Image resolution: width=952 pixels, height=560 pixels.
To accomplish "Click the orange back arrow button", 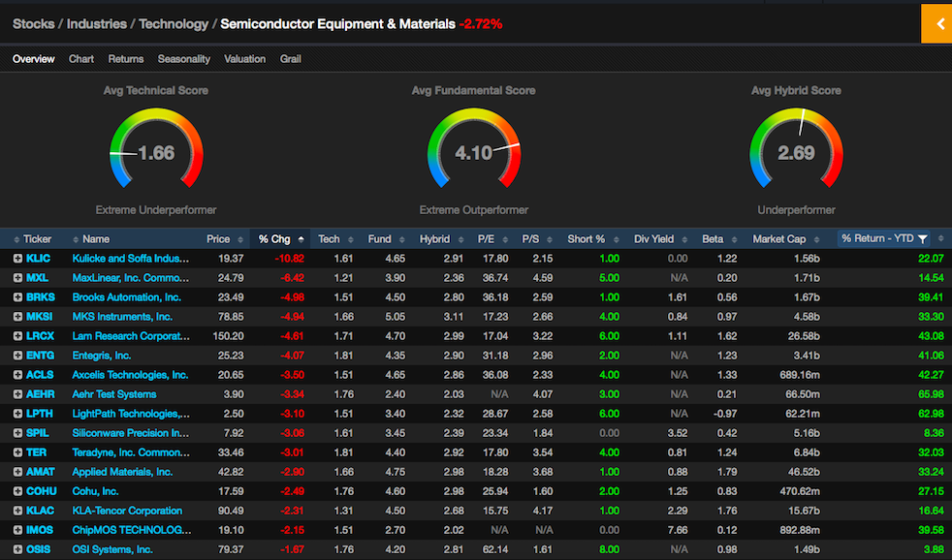I will [x=936, y=23].
